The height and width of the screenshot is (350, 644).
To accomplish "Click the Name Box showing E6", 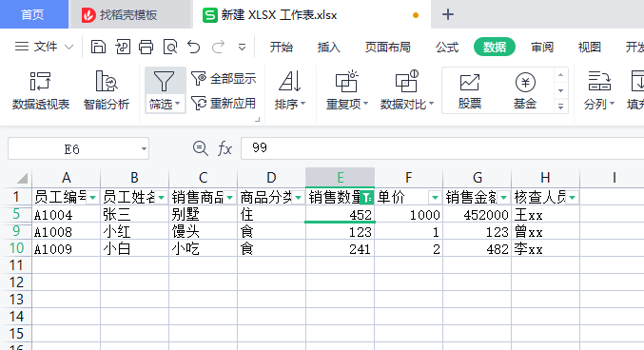I will pos(72,148).
